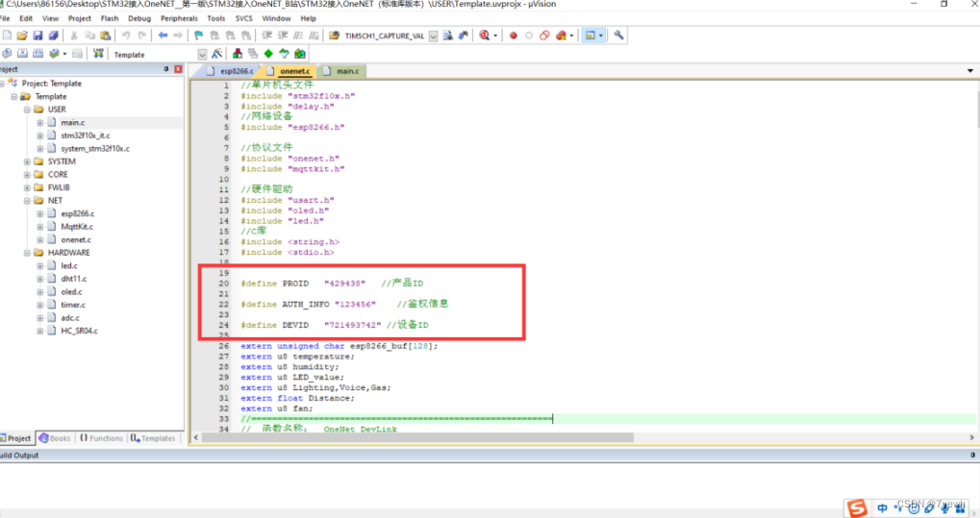Open the TIM5CH1_CAPTURE_VAL search dropdown
This screenshot has height=518, width=980.
tap(433, 37)
